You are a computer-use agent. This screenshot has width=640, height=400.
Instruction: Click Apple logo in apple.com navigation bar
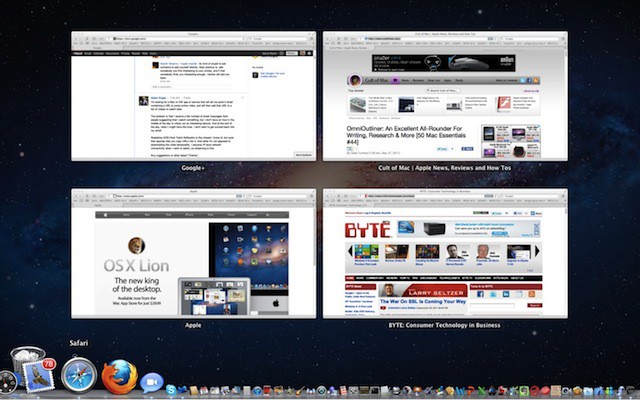pos(105,215)
